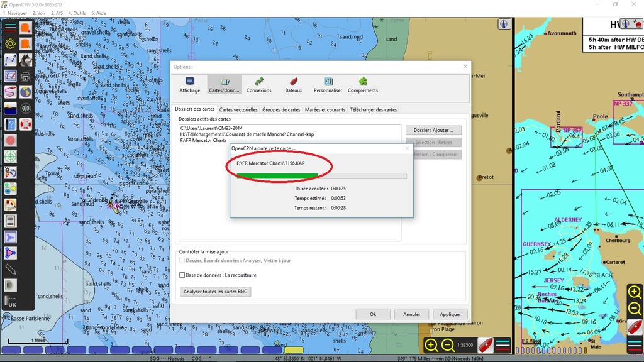Open the weather GRIB plugin icon

click(x=10, y=172)
